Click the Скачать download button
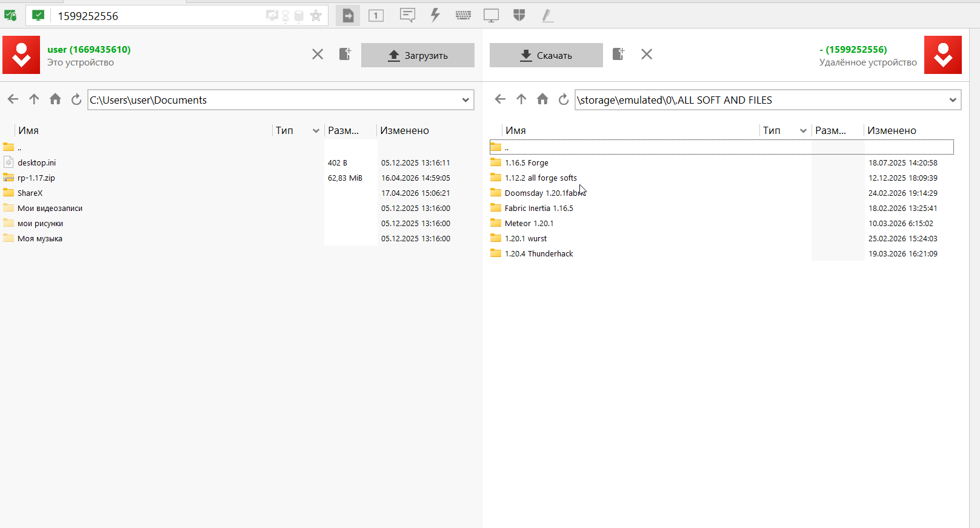This screenshot has height=528, width=980. pyautogui.click(x=546, y=55)
